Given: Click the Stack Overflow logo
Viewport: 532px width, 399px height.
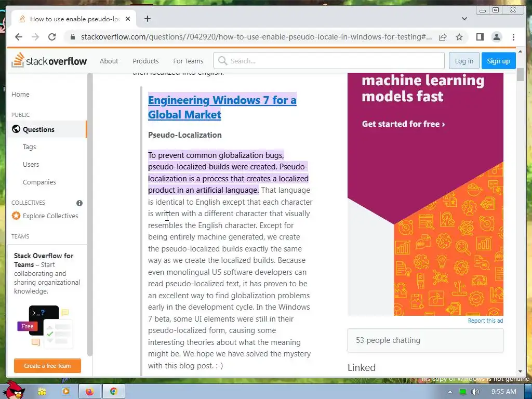Looking at the screenshot, I should coord(49,60).
